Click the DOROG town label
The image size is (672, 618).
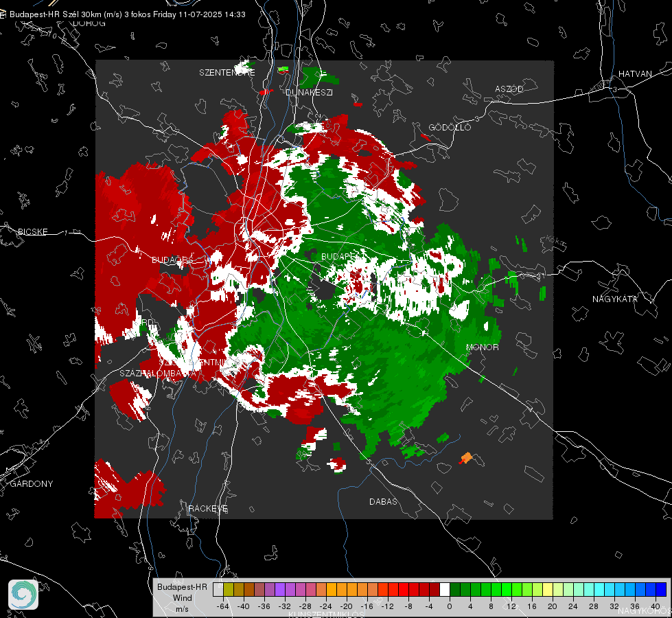click(89, 23)
